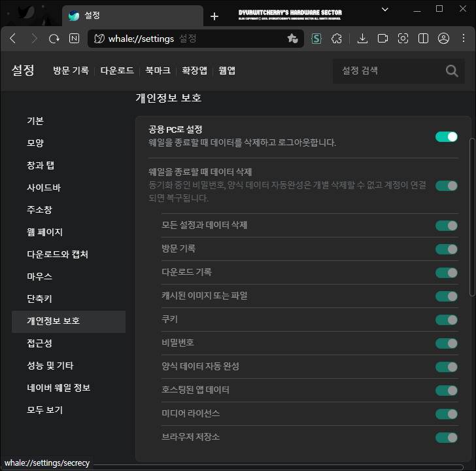Click the screen capture icon
This screenshot has height=471, width=476.
pyautogui.click(x=403, y=39)
